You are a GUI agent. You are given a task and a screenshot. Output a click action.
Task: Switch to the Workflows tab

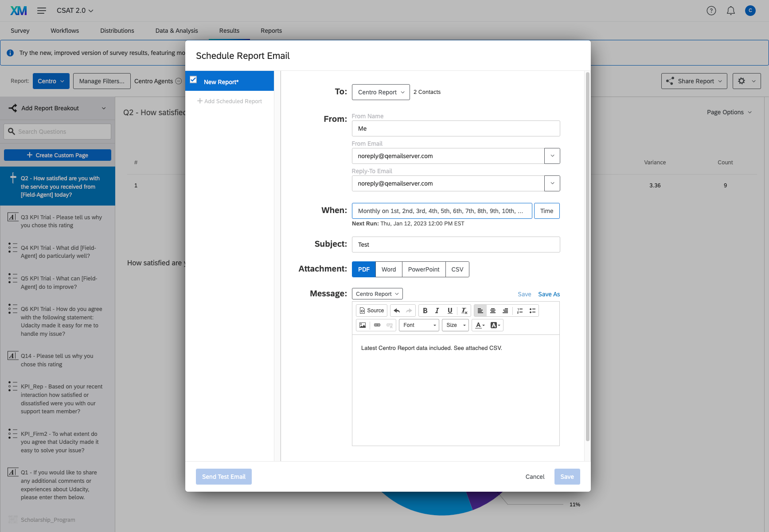coord(65,31)
